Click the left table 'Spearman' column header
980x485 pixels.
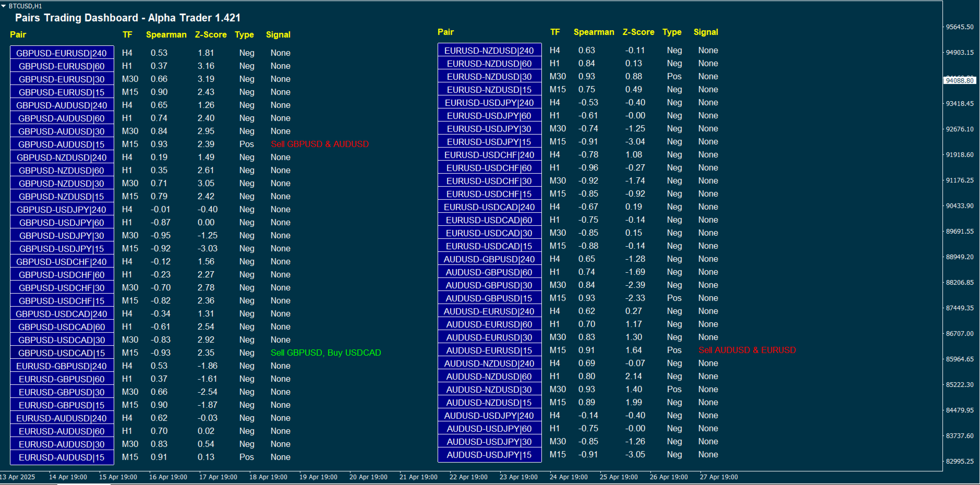(x=166, y=34)
